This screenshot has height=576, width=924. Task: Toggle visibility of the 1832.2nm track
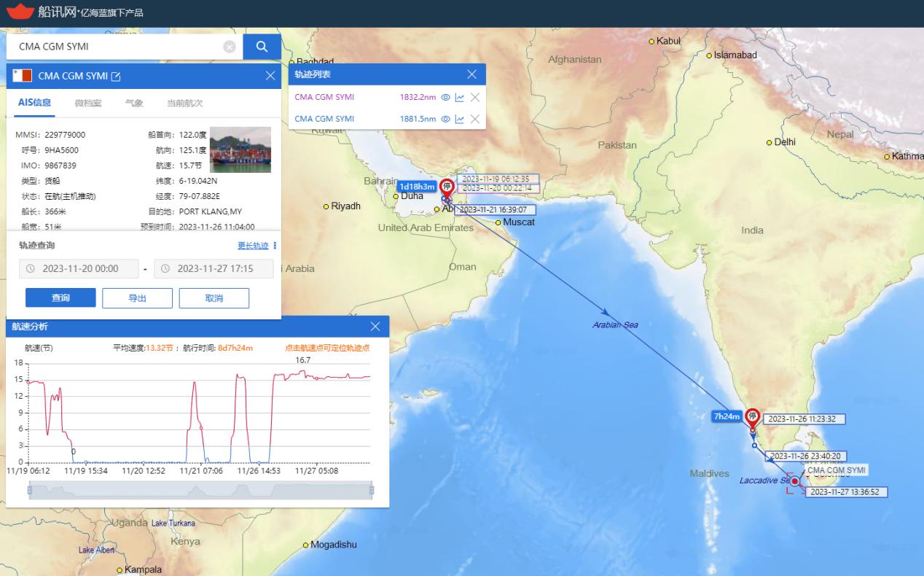(x=445, y=97)
